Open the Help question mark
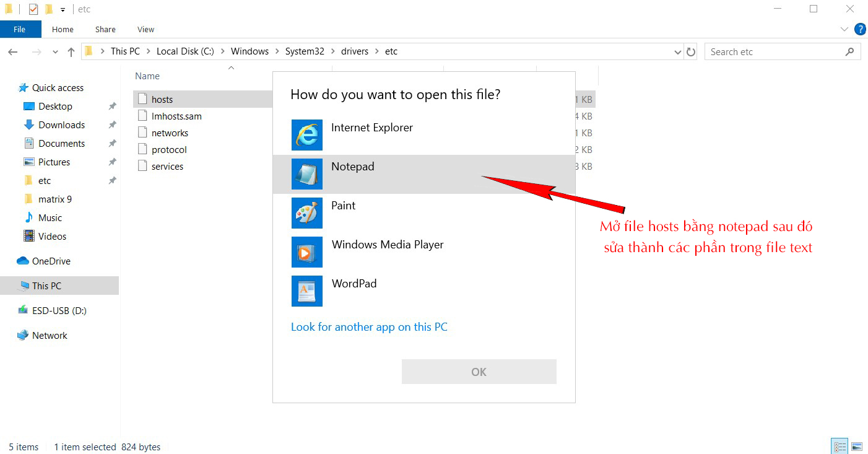Image resolution: width=868 pixels, height=454 pixels. tap(860, 29)
